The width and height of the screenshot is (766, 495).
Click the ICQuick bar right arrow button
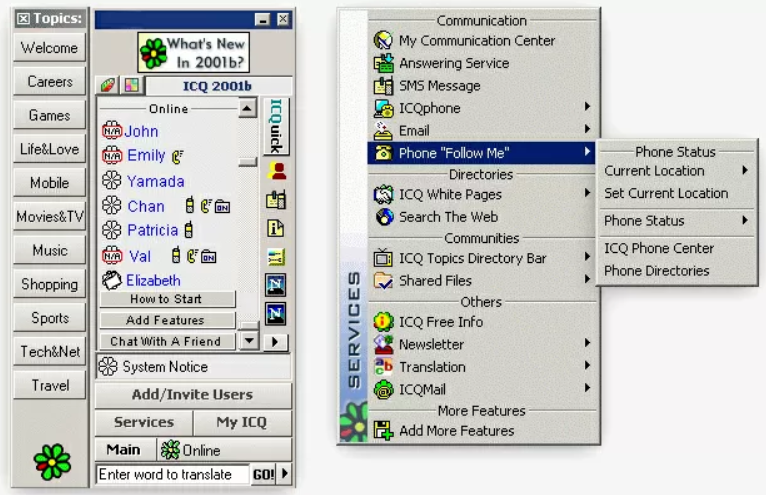coord(276,342)
